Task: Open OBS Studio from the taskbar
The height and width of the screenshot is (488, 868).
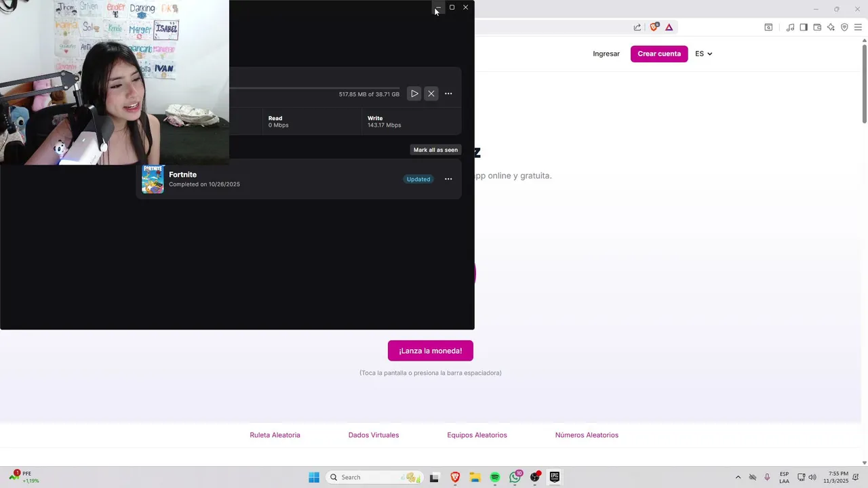Action: pyautogui.click(x=535, y=477)
